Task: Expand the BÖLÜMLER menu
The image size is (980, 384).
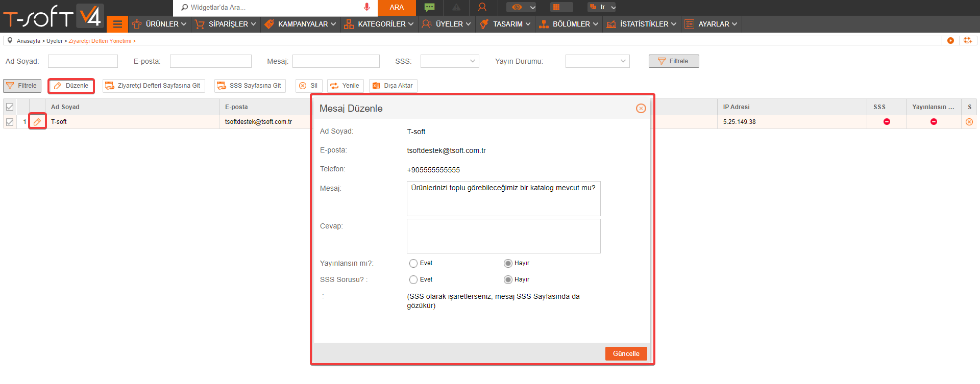Action: (569, 24)
